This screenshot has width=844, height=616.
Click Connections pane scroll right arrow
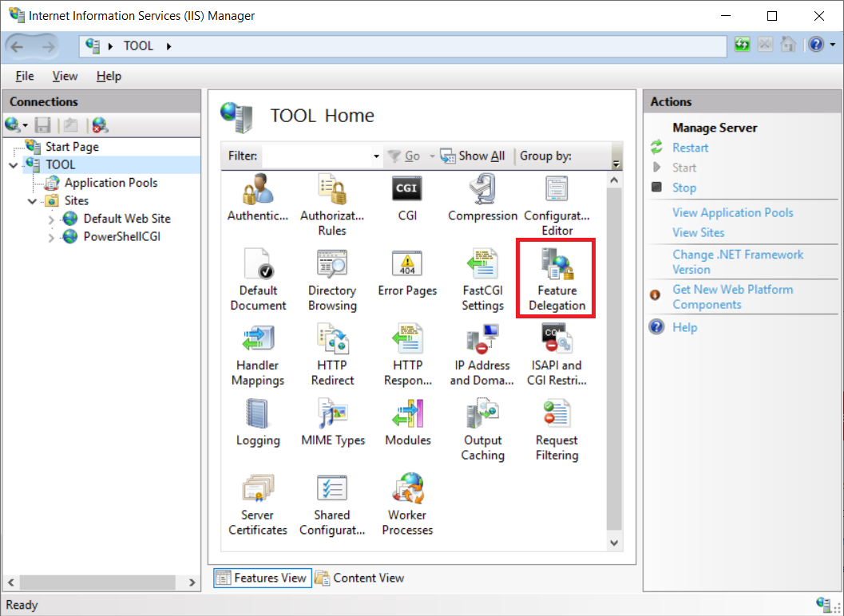[192, 582]
